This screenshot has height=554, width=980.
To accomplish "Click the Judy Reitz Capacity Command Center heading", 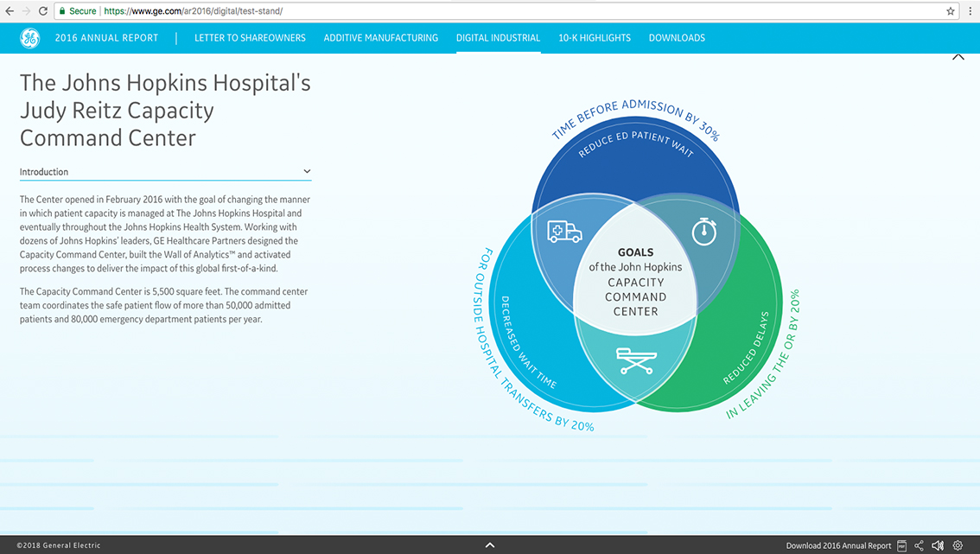I will click(x=165, y=110).
